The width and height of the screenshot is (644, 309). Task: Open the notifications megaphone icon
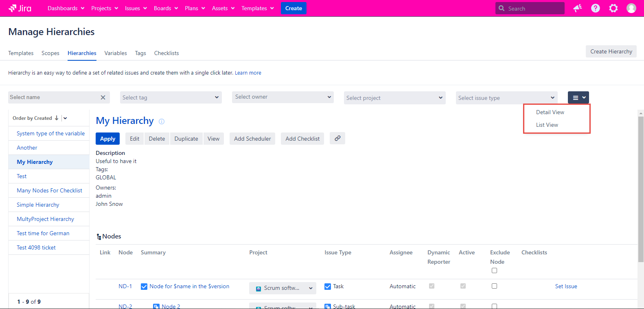pos(577,8)
